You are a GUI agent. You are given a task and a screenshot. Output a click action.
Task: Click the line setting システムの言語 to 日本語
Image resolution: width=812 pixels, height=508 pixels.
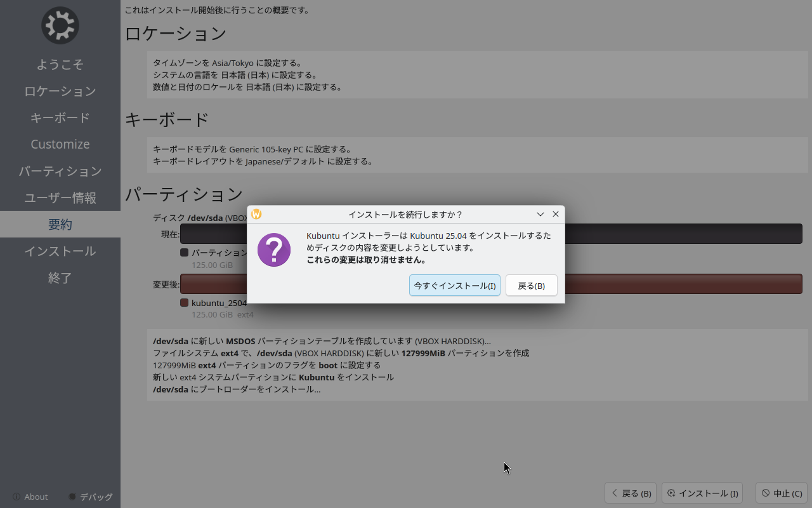[235, 75]
